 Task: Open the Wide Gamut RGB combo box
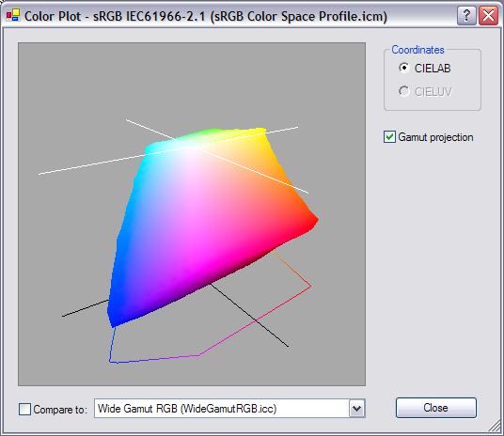point(229,409)
